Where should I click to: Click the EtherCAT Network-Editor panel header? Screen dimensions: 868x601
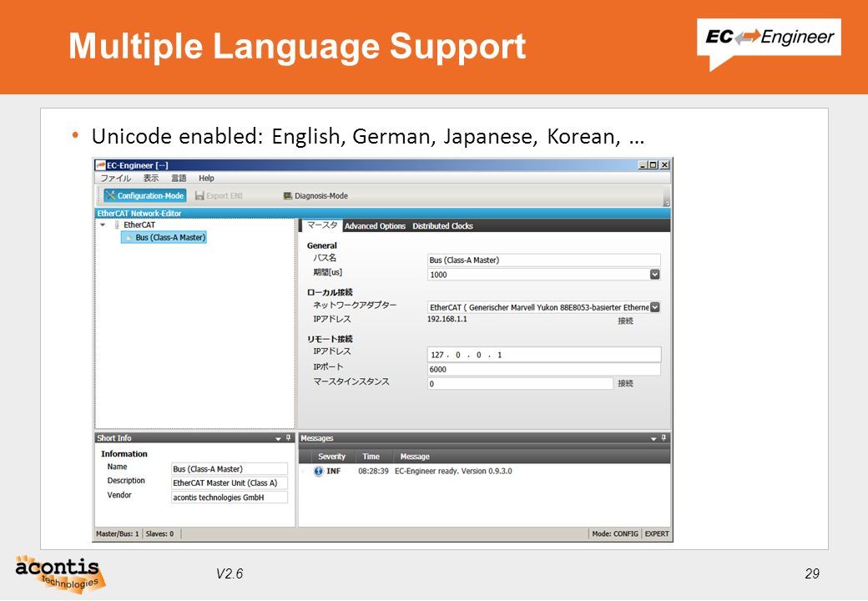[382, 213]
